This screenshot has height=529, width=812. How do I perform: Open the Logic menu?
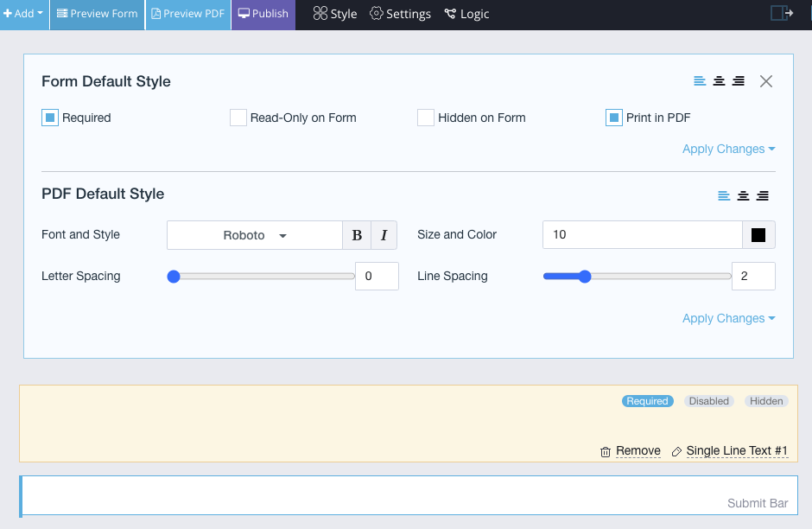[x=466, y=14]
